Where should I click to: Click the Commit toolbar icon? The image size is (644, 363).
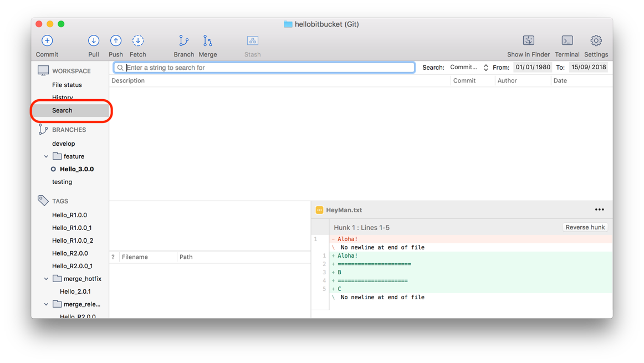coord(47,40)
